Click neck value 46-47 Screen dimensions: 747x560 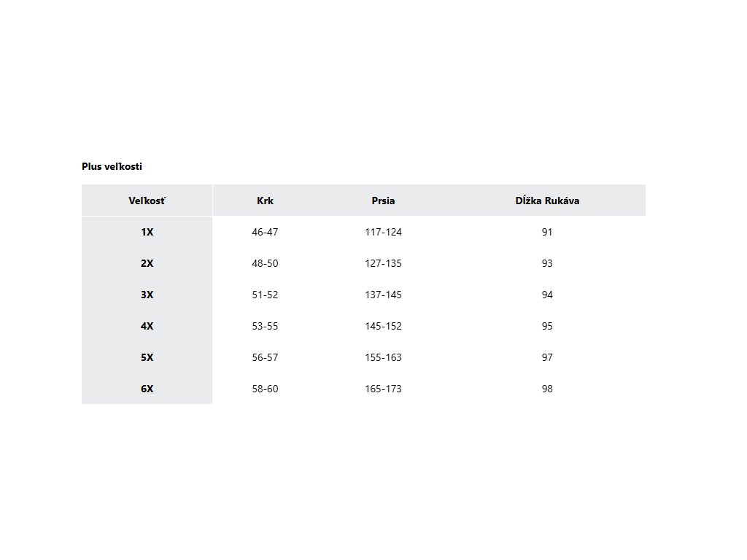click(265, 232)
